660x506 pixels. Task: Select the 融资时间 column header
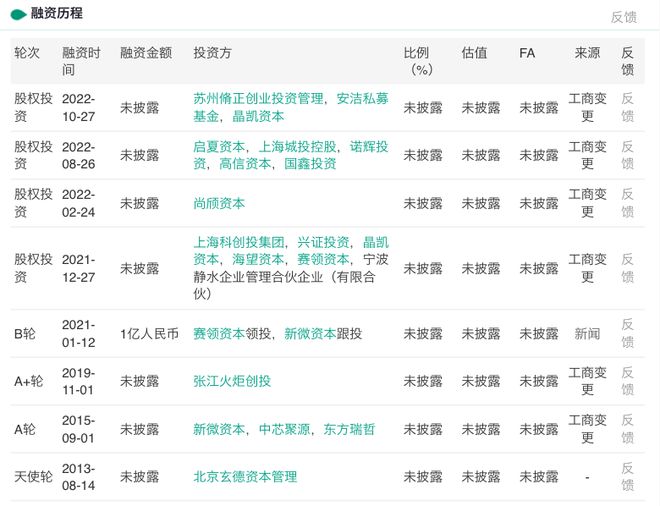(81, 61)
